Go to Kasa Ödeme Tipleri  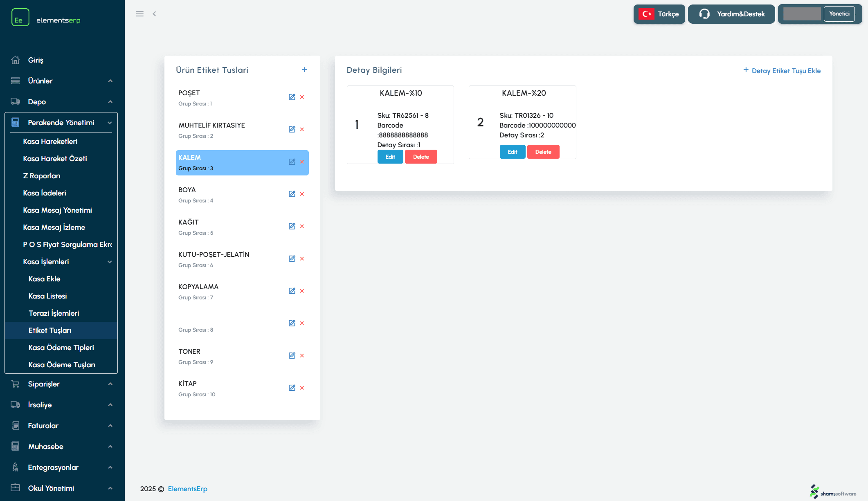(x=61, y=348)
